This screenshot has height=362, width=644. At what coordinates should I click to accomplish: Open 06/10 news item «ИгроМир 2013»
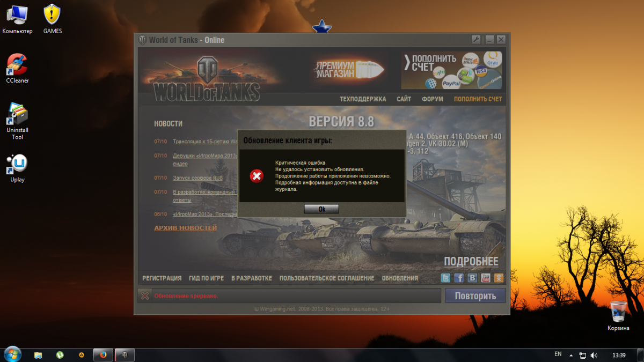(205, 214)
